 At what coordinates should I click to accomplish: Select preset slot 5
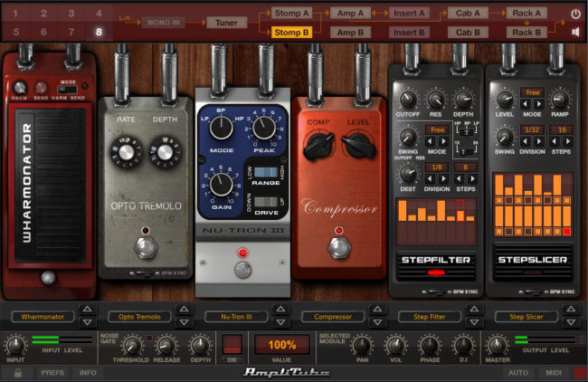[x=15, y=32]
